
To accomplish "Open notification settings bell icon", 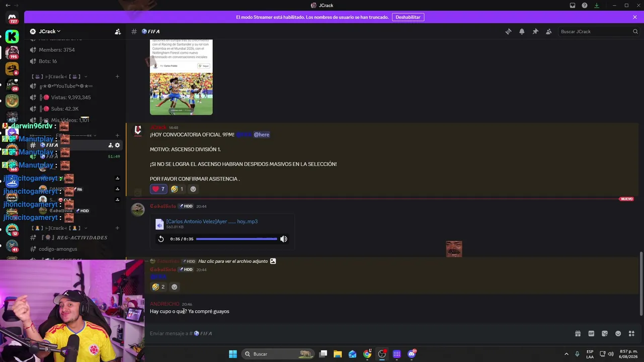I will [x=522, y=32].
